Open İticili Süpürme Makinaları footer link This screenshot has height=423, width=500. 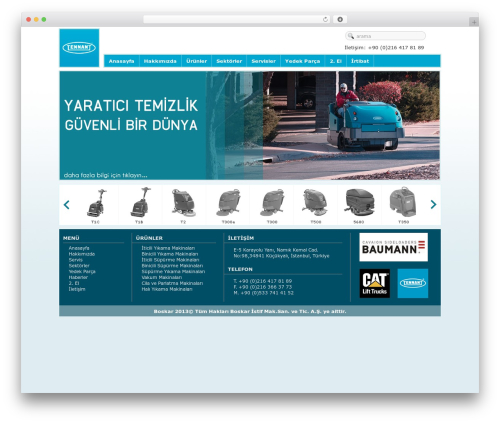(x=170, y=260)
